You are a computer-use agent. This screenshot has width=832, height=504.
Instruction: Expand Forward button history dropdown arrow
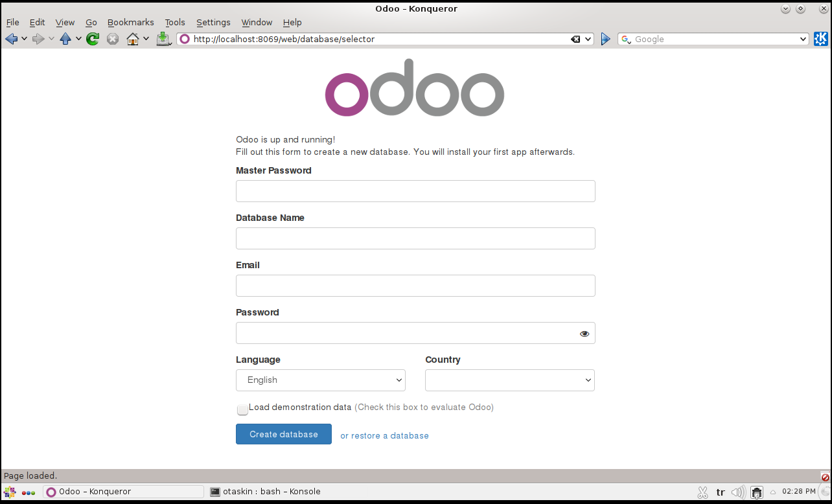coord(51,39)
